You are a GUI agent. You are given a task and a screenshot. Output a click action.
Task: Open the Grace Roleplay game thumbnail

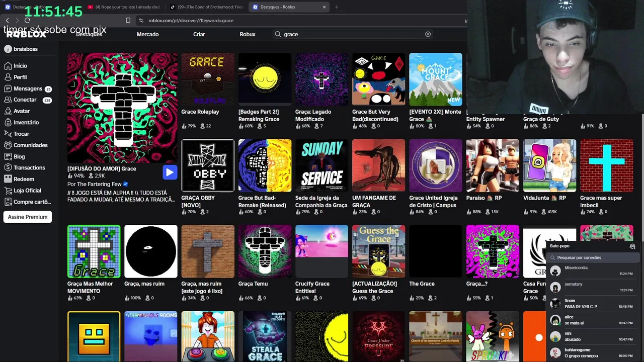pyautogui.click(x=208, y=79)
